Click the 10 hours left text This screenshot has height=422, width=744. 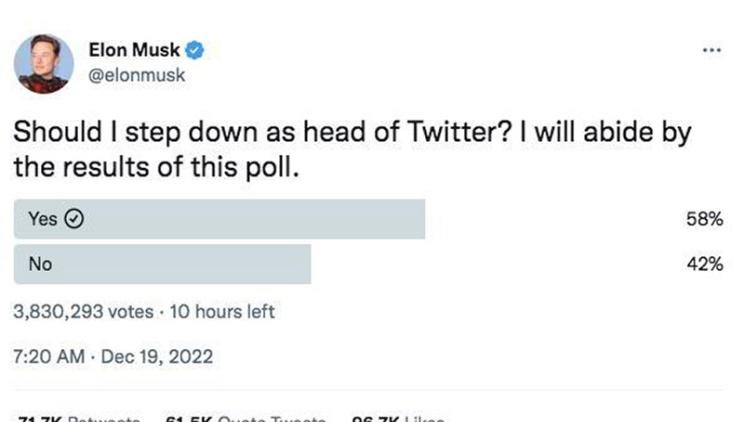pyautogui.click(x=222, y=312)
